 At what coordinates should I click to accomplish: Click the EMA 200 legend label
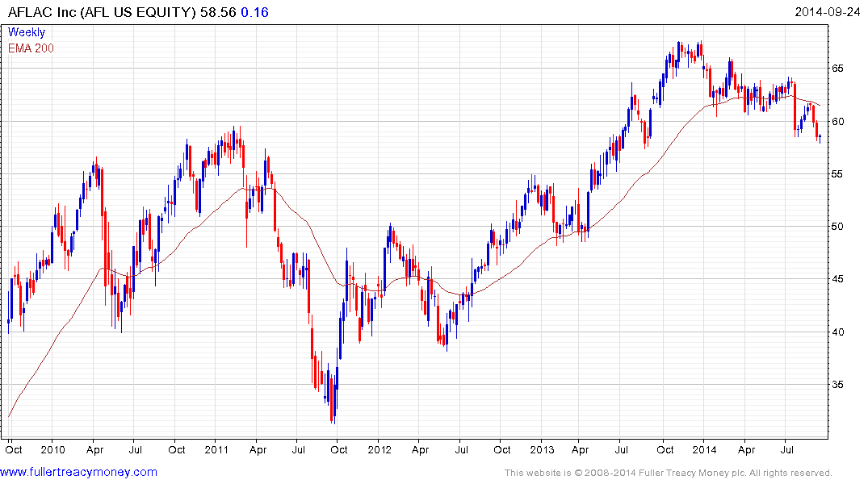pos(31,48)
